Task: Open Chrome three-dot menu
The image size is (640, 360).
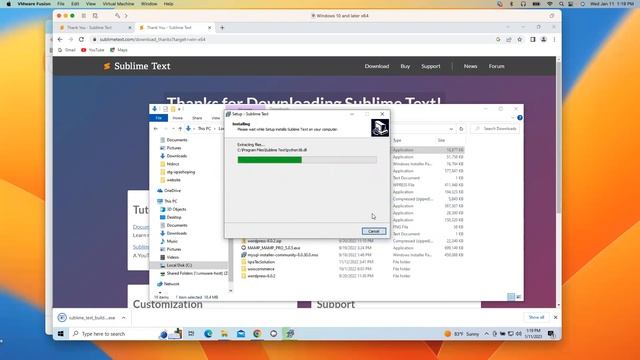Action: click(554, 40)
